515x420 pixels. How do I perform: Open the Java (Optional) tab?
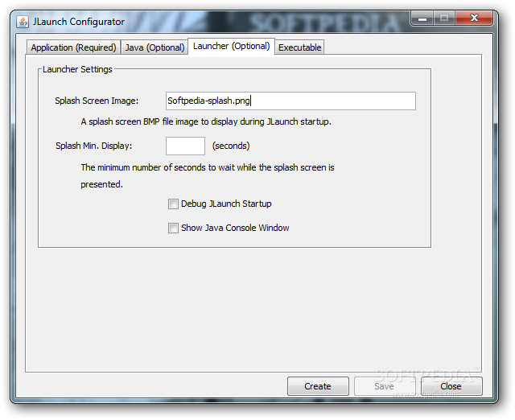point(154,47)
